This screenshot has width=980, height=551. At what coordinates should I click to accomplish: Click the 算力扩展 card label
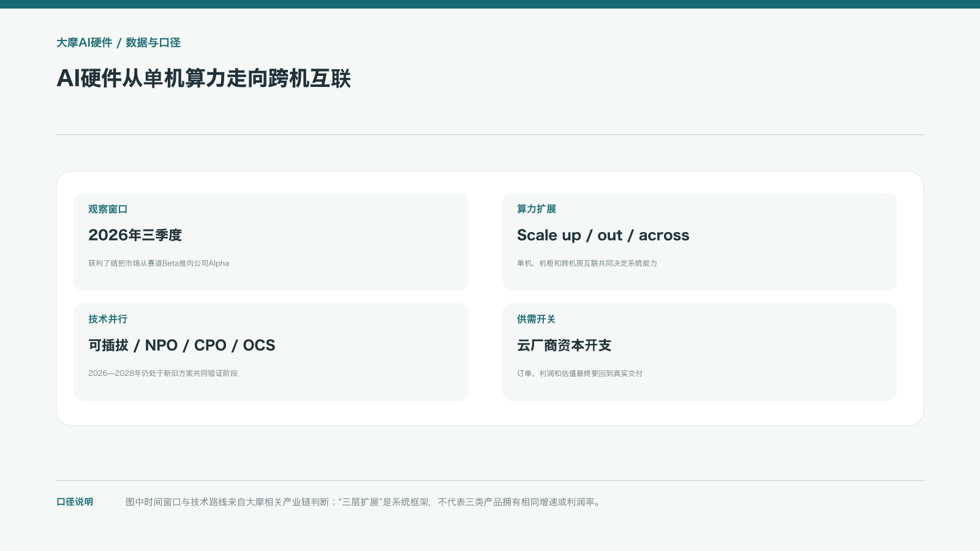point(537,209)
